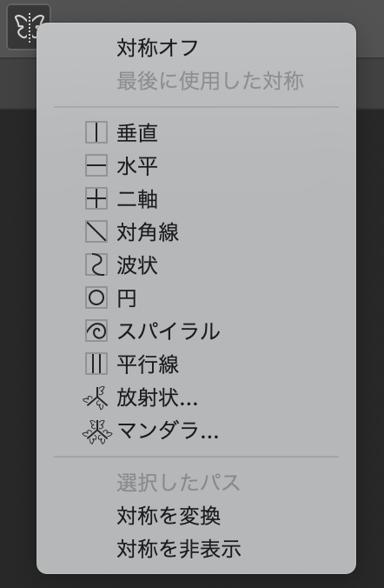Open the 放射状... radial symmetry icon
The width and height of the screenshot is (384, 588).
click(96, 398)
